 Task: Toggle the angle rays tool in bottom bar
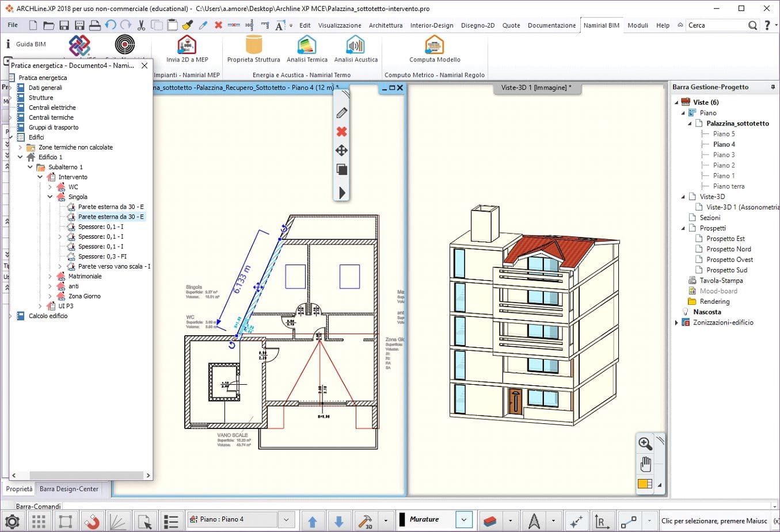pyautogui.click(x=118, y=521)
